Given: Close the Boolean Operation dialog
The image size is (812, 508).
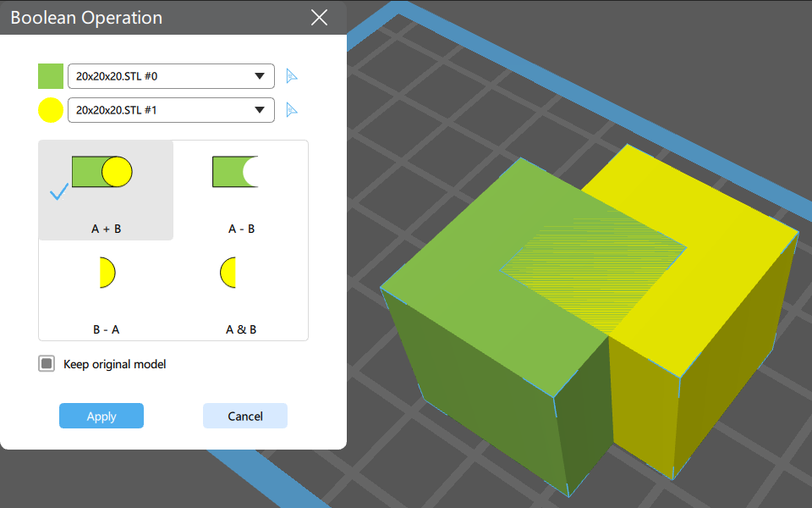Looking at the screenshot, I should point(319,18).
